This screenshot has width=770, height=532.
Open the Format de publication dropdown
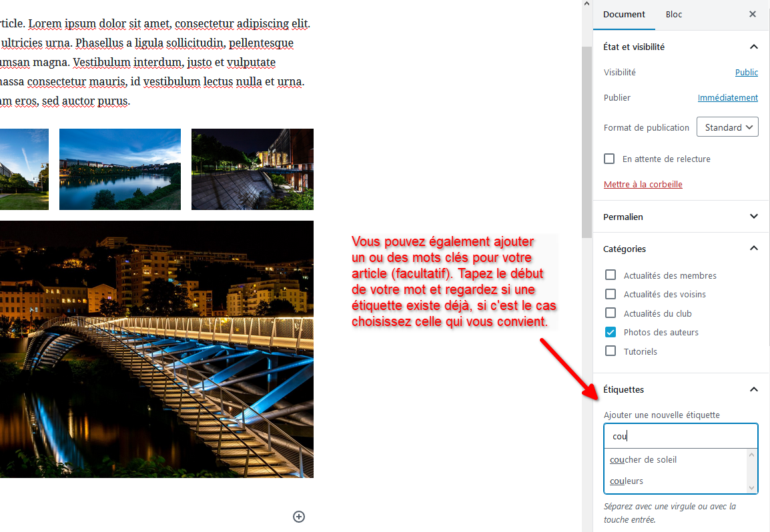pos(727,127)
